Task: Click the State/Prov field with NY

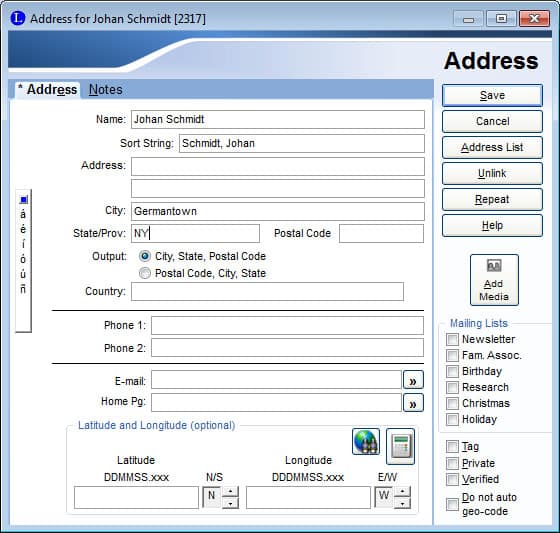Action: [195, 234]
